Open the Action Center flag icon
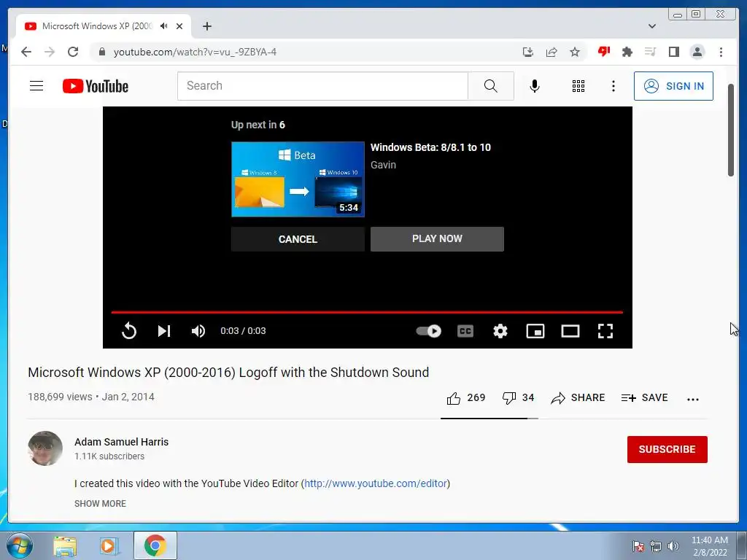 click(x=638, y=546)
